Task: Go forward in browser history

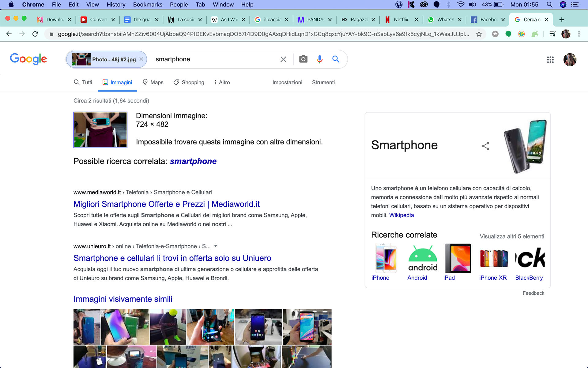Action: click(x=22, y=34)
